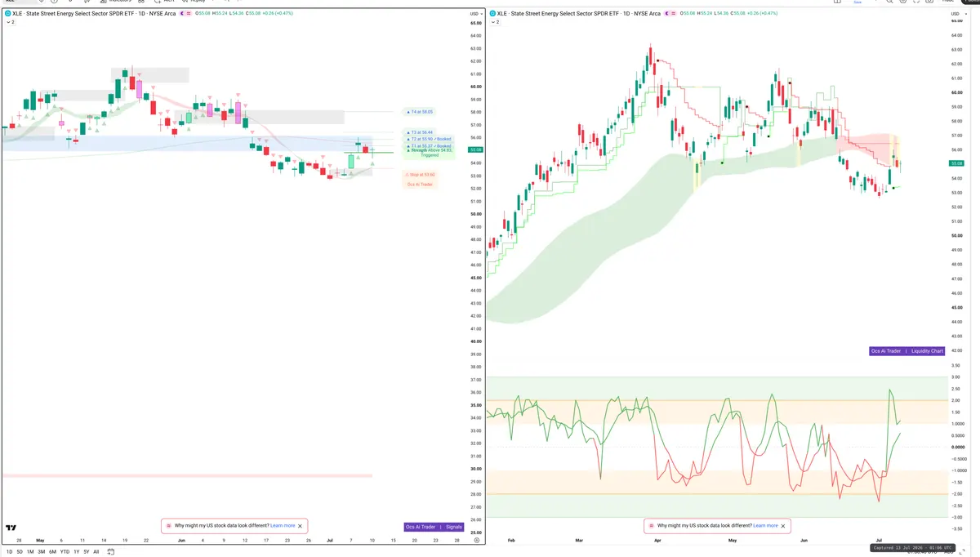Open Learn more link in left chart notice
Viewport: 980px width, 557px height.
pos(283,526)
